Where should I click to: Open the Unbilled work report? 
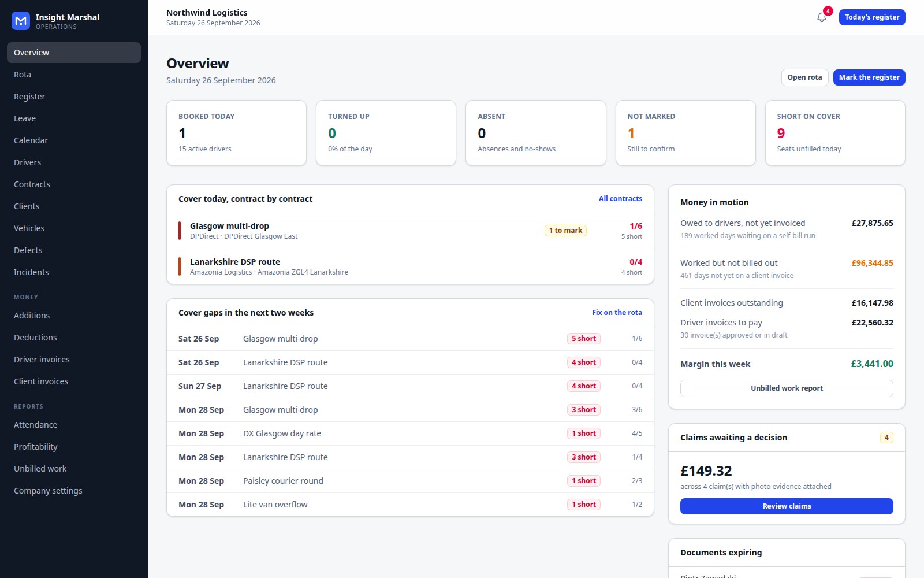tap(787, 388)
